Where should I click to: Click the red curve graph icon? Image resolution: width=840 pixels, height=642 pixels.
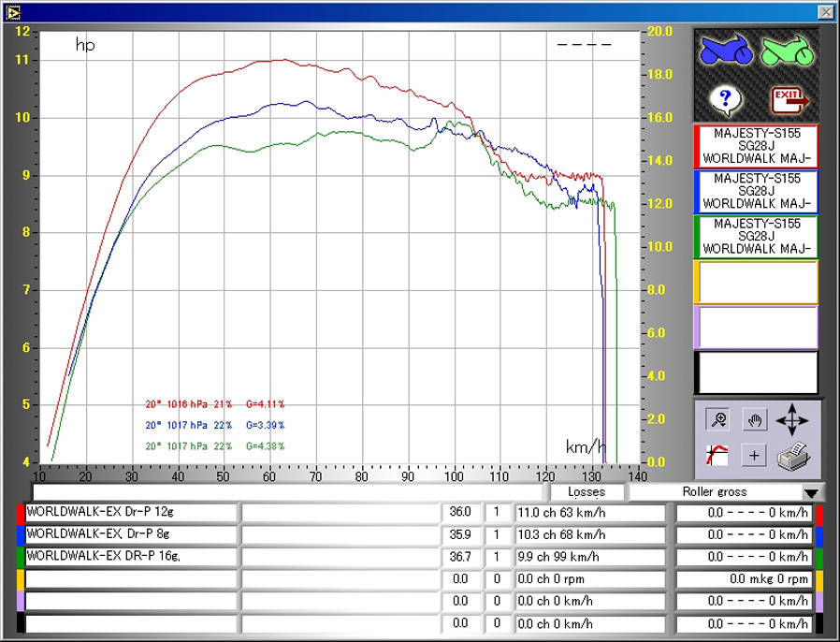pyautogui.click(x=717, y=456)
